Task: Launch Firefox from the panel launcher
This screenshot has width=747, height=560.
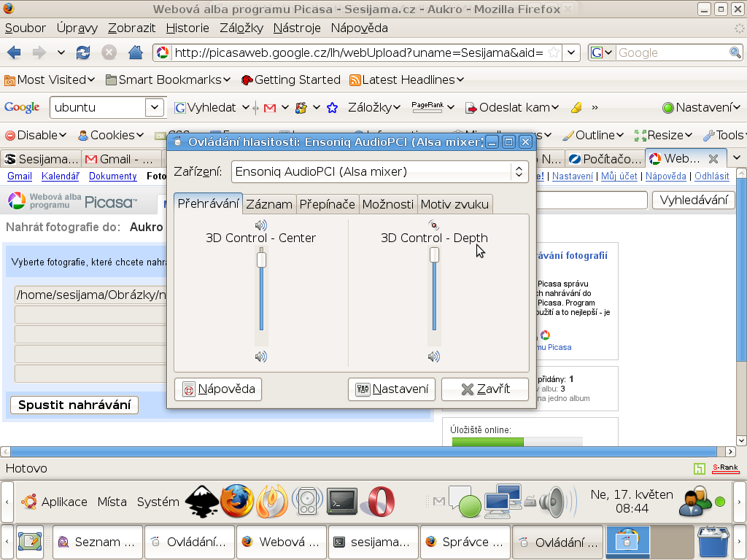Action: coord(236,502)
